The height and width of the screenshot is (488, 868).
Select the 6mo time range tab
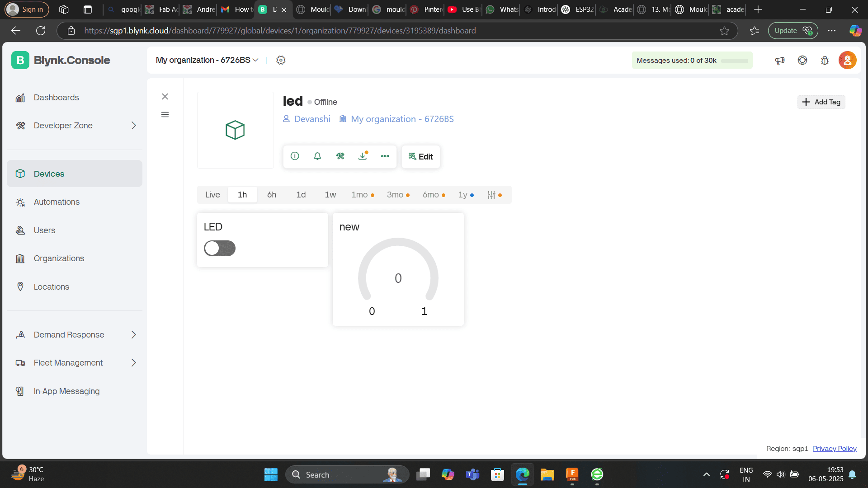tap(434, 195)
